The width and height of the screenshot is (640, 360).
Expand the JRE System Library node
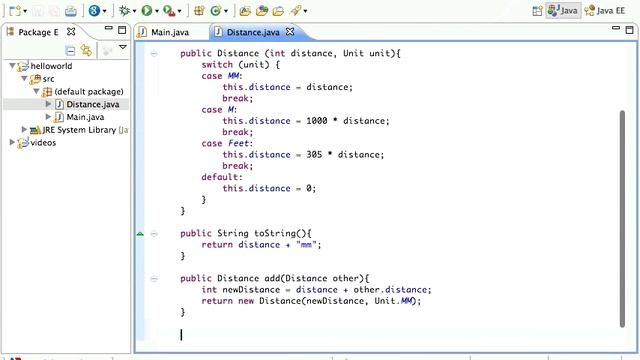24,129
